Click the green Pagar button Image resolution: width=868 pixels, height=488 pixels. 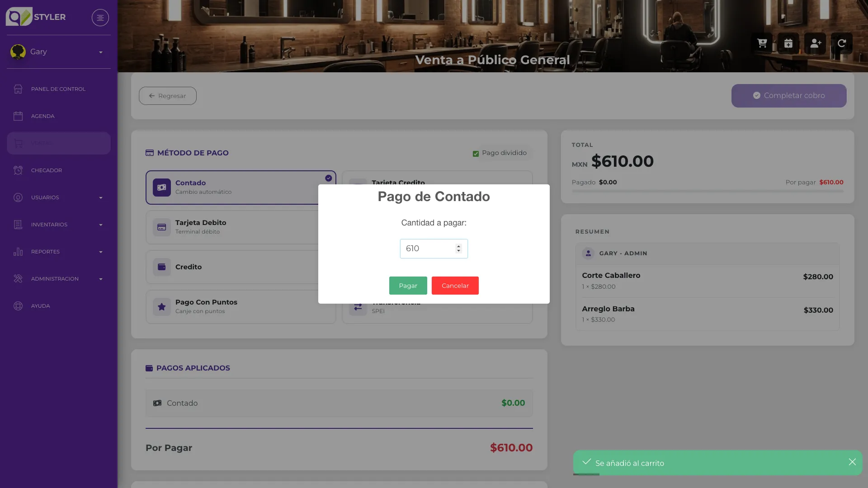click(408, 286)
